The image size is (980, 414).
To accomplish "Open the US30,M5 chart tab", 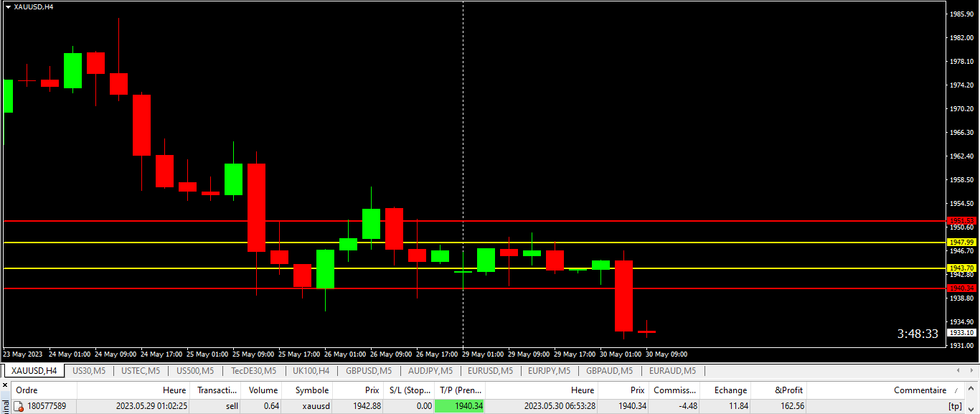I will [89, 371].
